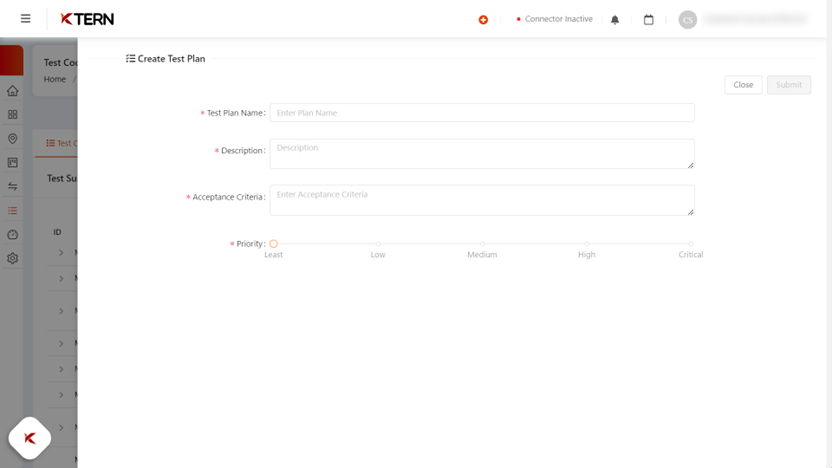Open the calendar icon in header
Viewport: 832px width, 468px height.
coord(648,20)
